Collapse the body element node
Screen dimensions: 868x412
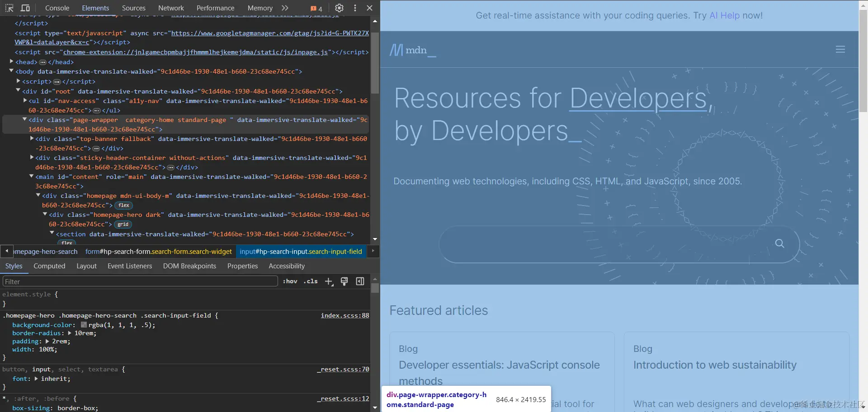click(x=11, y=71)
